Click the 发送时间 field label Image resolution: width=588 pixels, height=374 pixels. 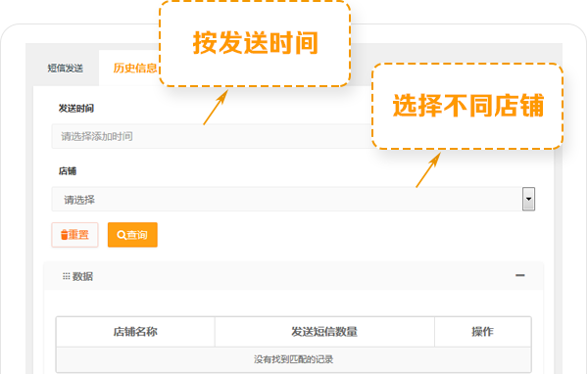pyautogui.click(x=76, y=109)
